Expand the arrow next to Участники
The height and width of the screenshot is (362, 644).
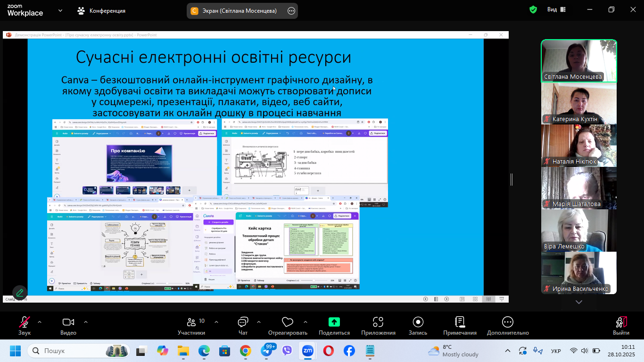point(216,322)
